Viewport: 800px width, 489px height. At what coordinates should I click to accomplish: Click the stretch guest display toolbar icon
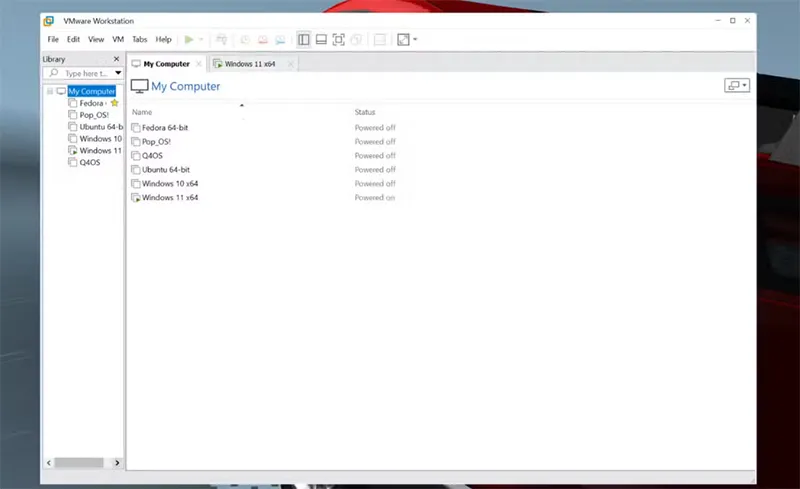[403, 39]
